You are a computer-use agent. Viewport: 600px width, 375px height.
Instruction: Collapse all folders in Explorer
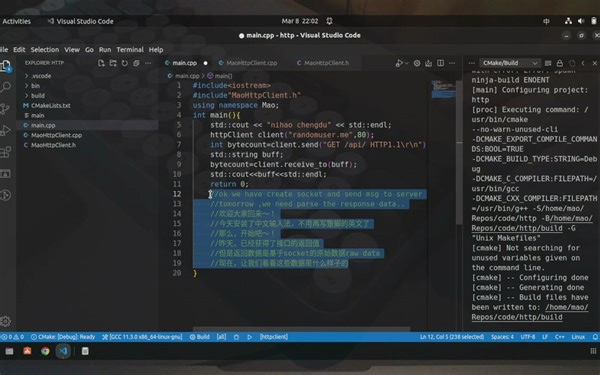(x=136, y=63)
